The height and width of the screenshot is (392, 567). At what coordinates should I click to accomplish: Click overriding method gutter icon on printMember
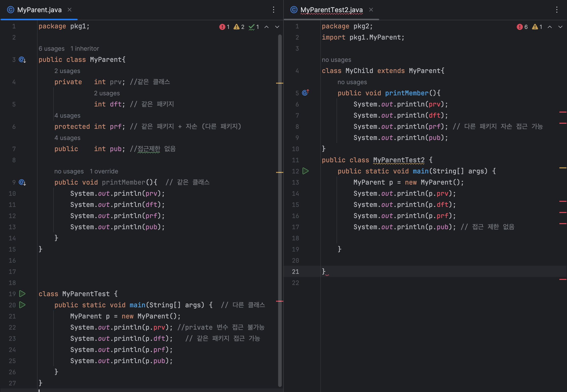[x=305, y=93]
